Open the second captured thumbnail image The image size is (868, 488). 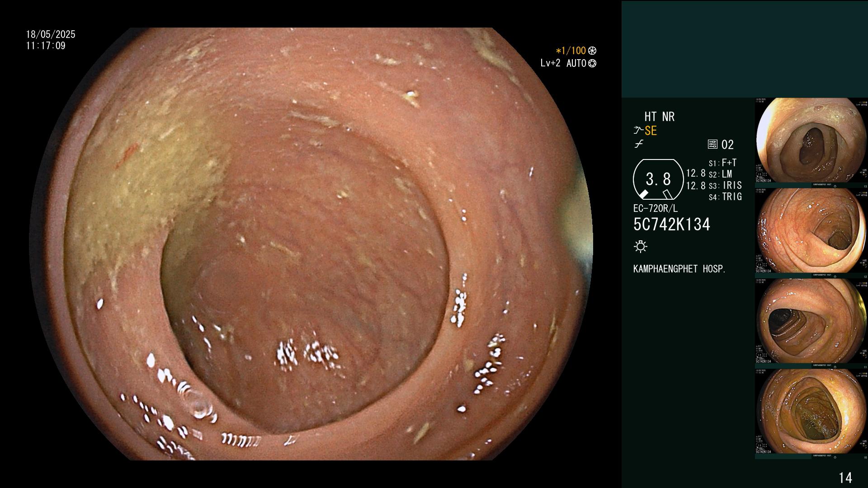pos(811,231)
